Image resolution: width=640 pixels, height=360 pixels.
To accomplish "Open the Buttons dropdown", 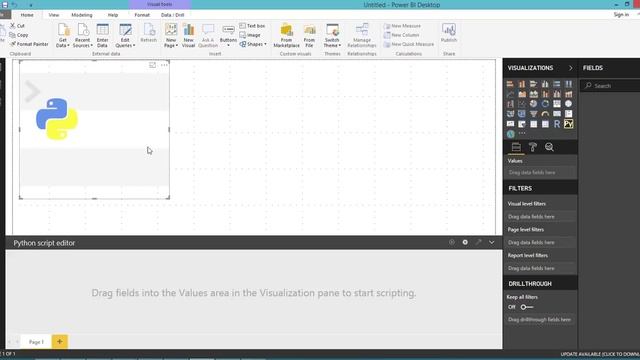I will tap(228, 36).
